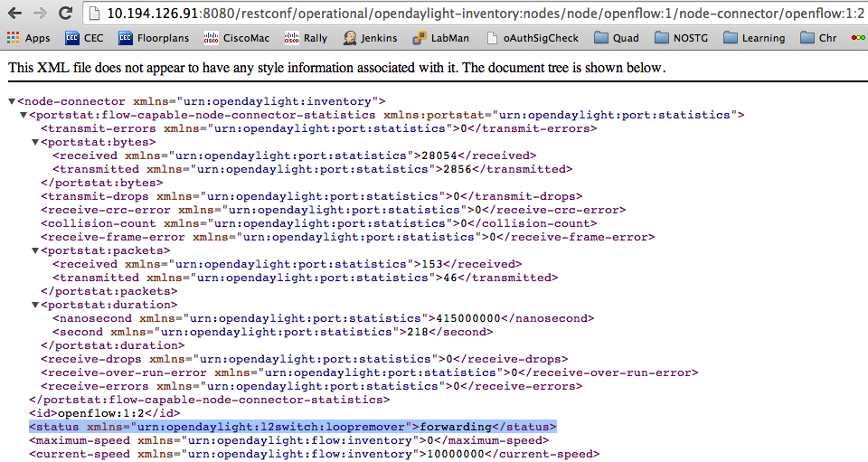Click bytes received value 28054
The image size is (868, 462).
(439, 156)
